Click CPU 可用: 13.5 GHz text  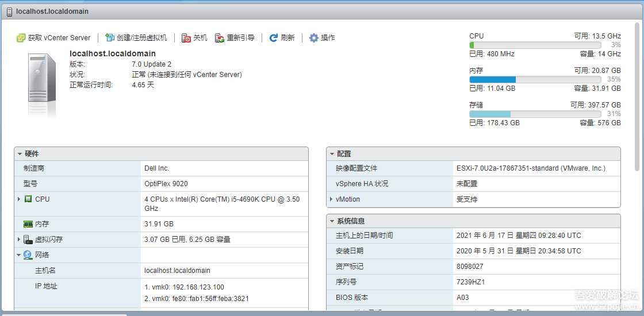[x=597, y=36]
